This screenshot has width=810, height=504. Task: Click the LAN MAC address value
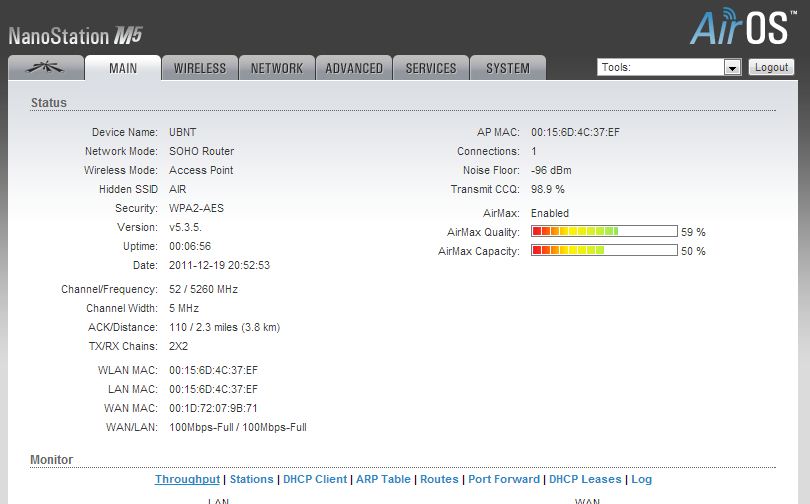(213, 389)
